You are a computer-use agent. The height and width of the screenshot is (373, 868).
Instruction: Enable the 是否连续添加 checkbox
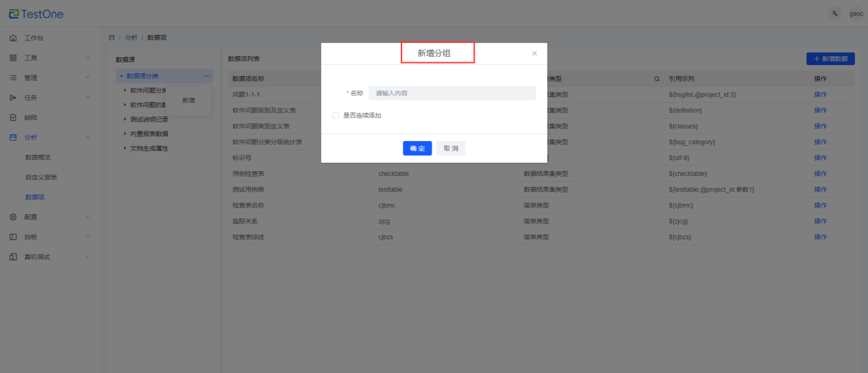[x=336, y=116]
